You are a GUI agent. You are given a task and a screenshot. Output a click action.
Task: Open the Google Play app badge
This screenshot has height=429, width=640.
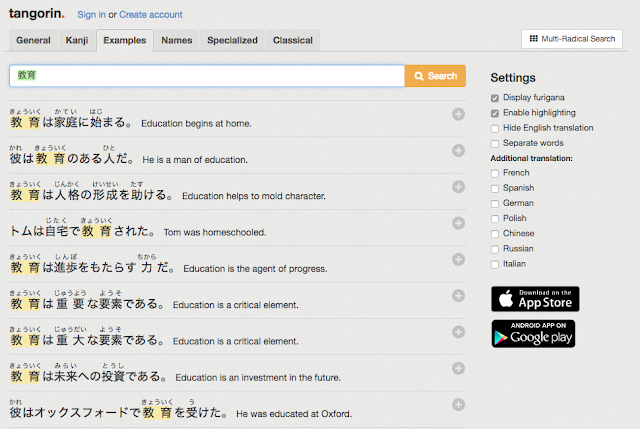(x=533, y=333)
